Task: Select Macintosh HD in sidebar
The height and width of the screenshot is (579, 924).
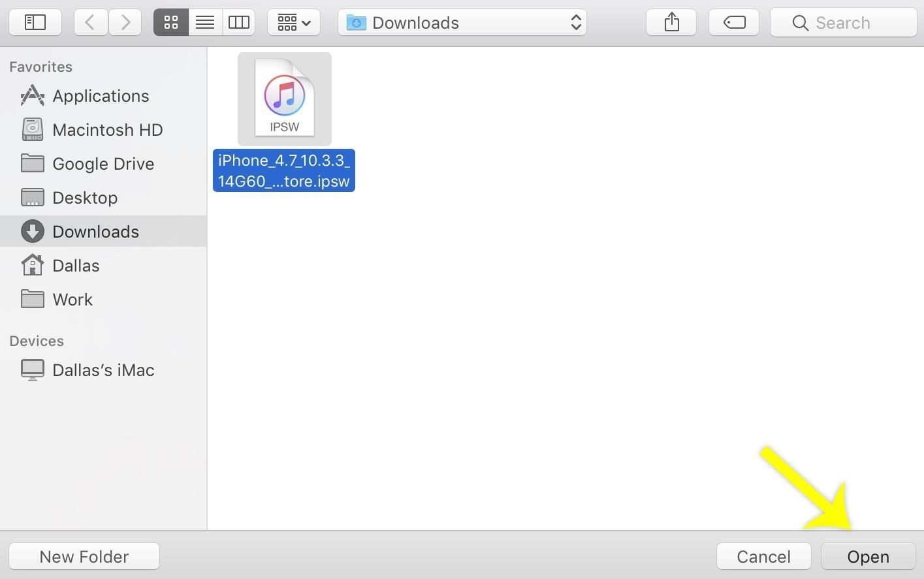Action: pyautogui.click(x=107, y=130)
